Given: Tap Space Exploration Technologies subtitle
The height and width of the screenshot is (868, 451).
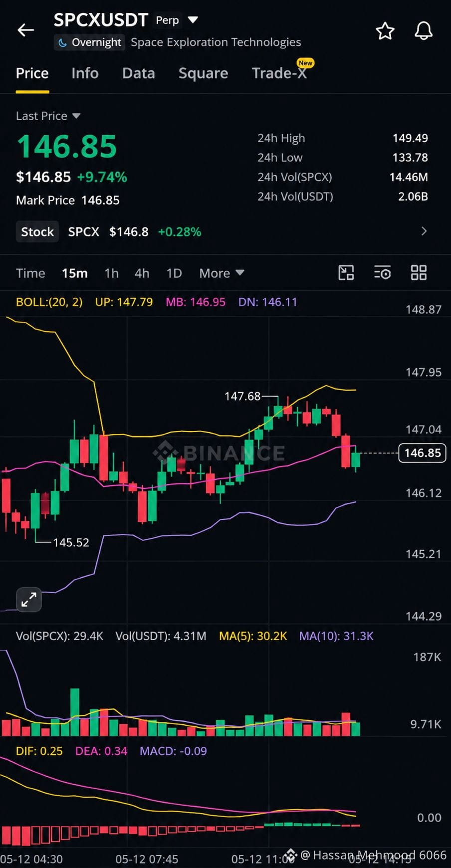Looking at the screenshot, I should click(216, 42).
